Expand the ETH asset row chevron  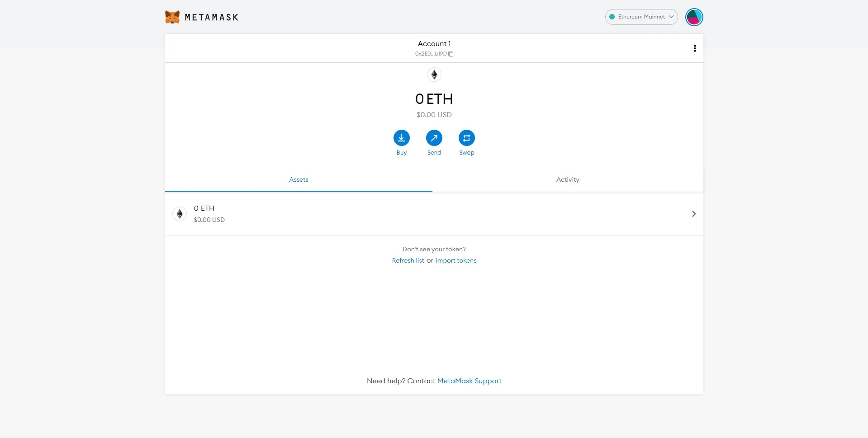(694, 214)
